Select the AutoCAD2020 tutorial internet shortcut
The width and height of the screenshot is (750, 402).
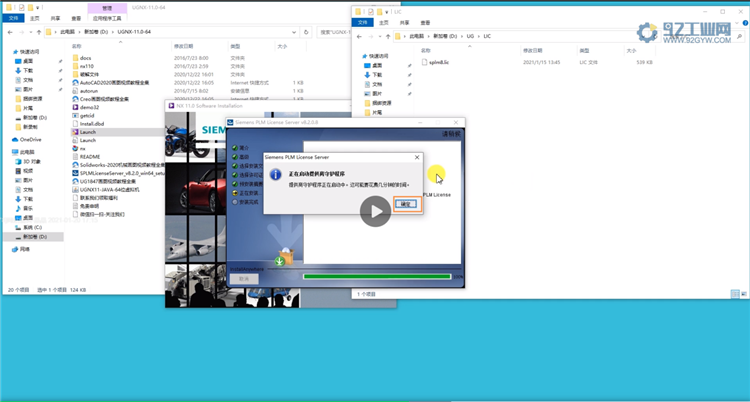114,83
